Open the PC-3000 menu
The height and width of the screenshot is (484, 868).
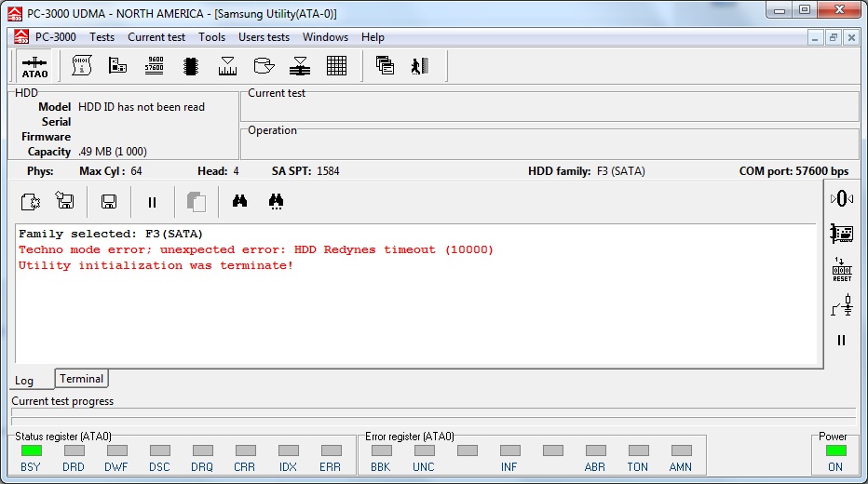tap(55, 37)
